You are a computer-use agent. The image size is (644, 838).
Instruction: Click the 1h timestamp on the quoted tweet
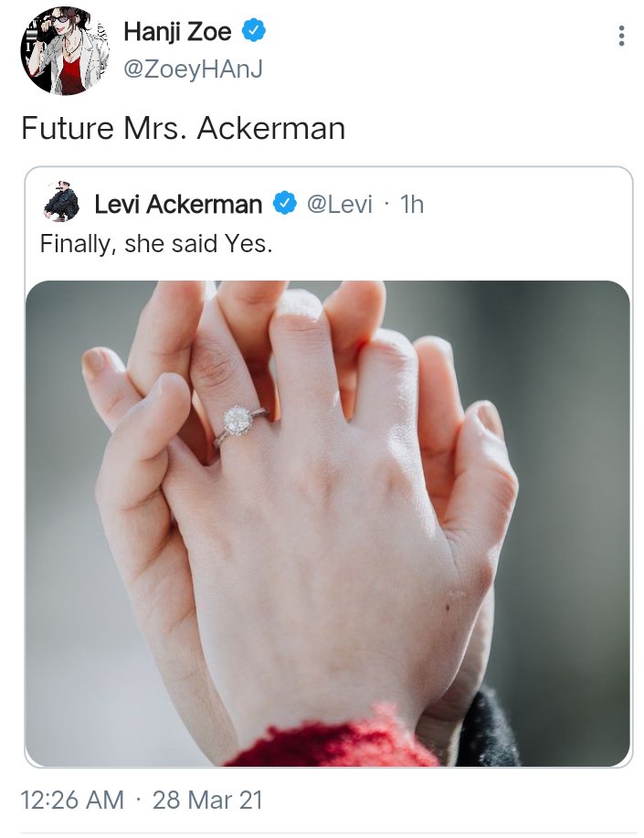click(x=411, y=205)
